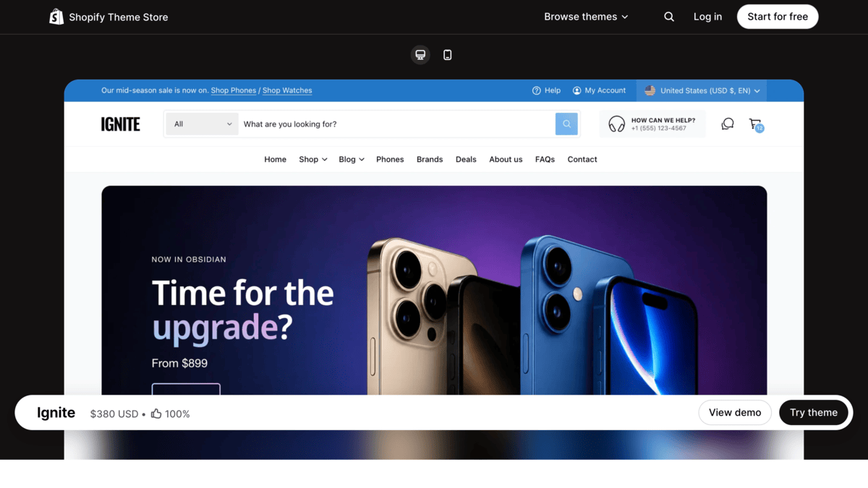Click the 100% rating text
This screenshot has height=488, width=868.
pos(177,414)
